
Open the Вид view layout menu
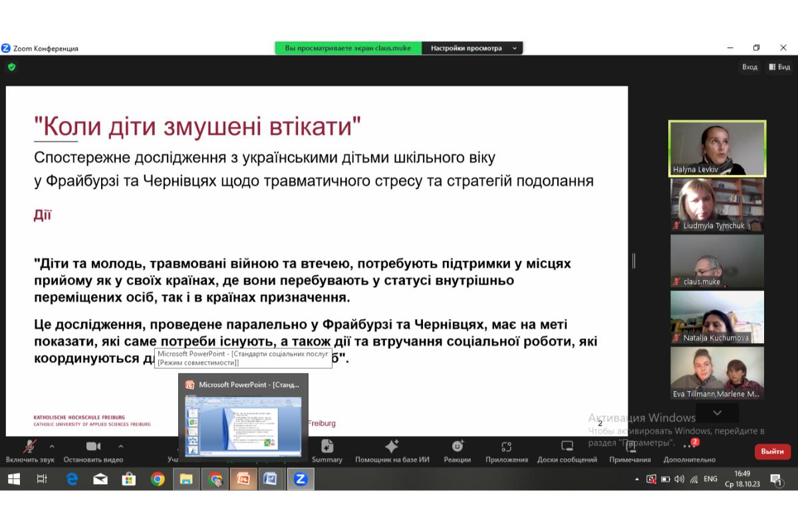[x=779, y=66]
